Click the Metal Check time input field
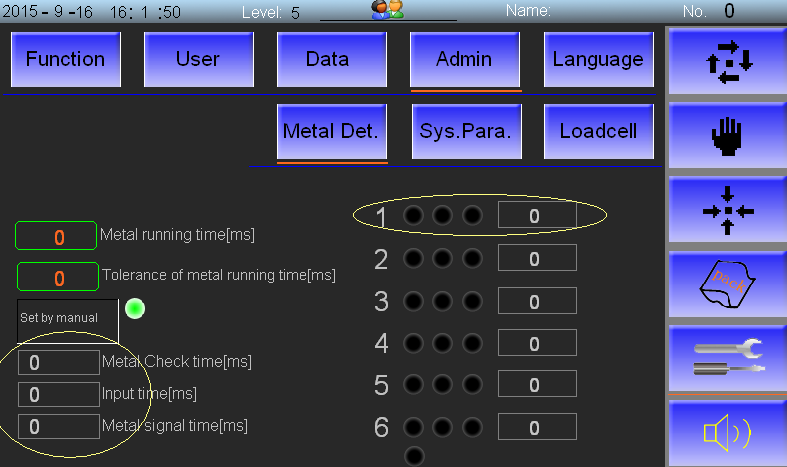 coord(58,363)
